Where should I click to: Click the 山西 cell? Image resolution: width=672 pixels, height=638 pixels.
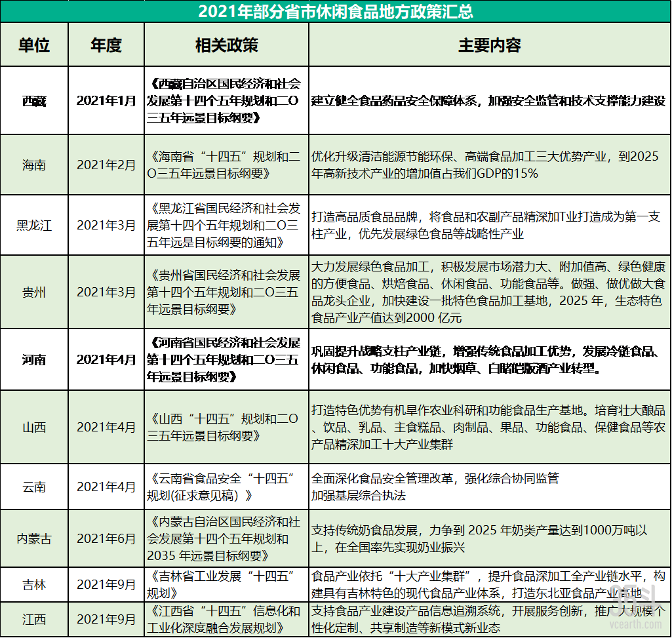coord(34,427)
